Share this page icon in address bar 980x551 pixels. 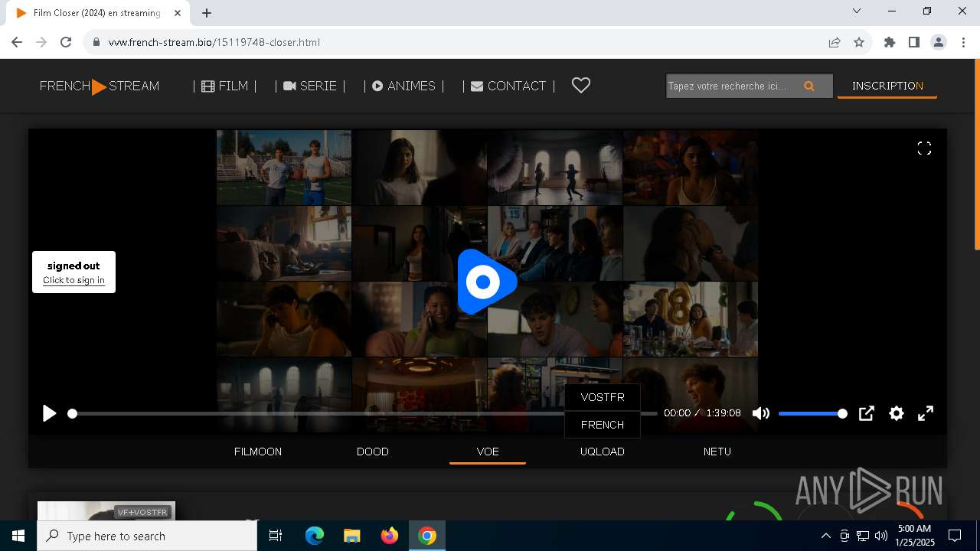tap(835, 42)
